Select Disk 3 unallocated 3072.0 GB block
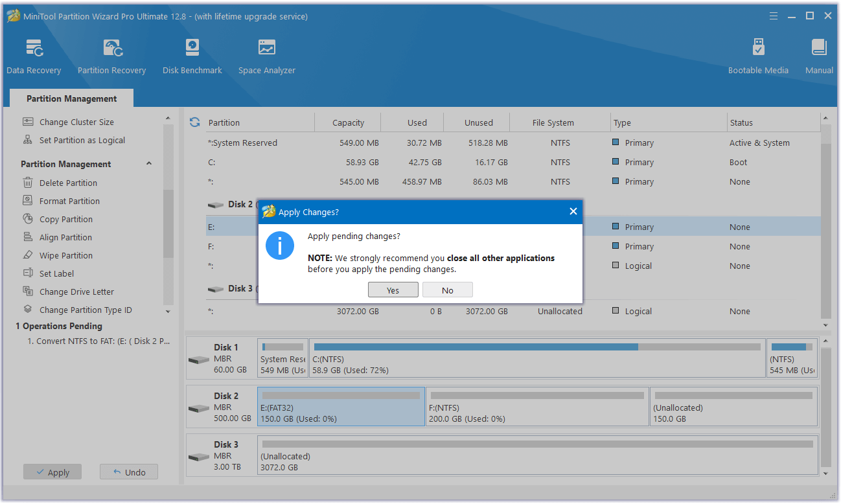841x504 pixels. click(x=537, y=455)
